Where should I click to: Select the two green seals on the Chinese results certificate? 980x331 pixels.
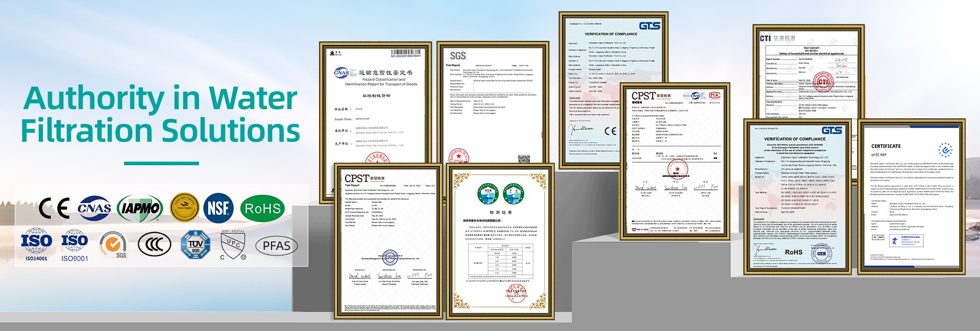[501, 194]
